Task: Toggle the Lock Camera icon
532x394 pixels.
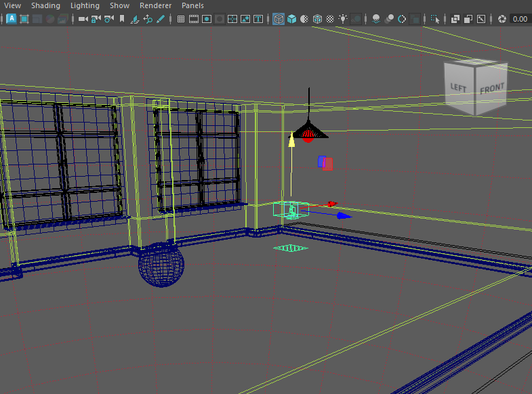Action: coord(96,19)
